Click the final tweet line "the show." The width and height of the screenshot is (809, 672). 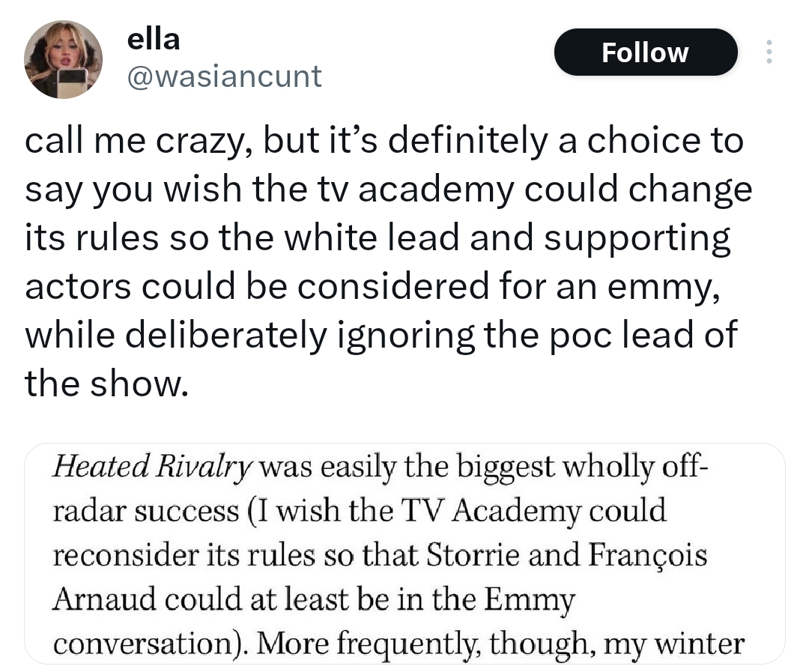[103, 385]
